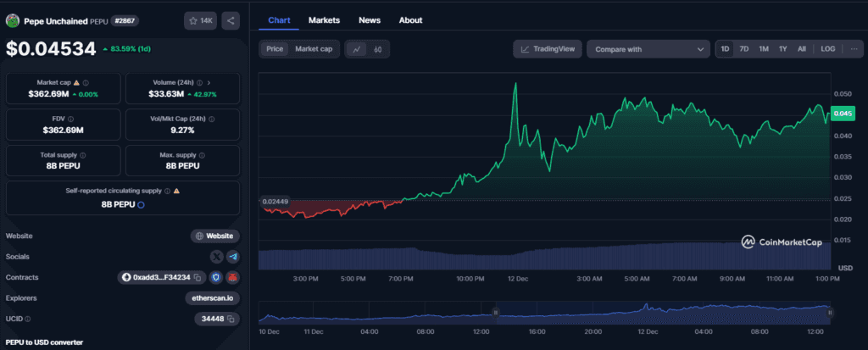Click the 0xadd3...F34234 contract address
Image resolution: width=868 pixels, height=350 pixels.
tap(162, 277)
